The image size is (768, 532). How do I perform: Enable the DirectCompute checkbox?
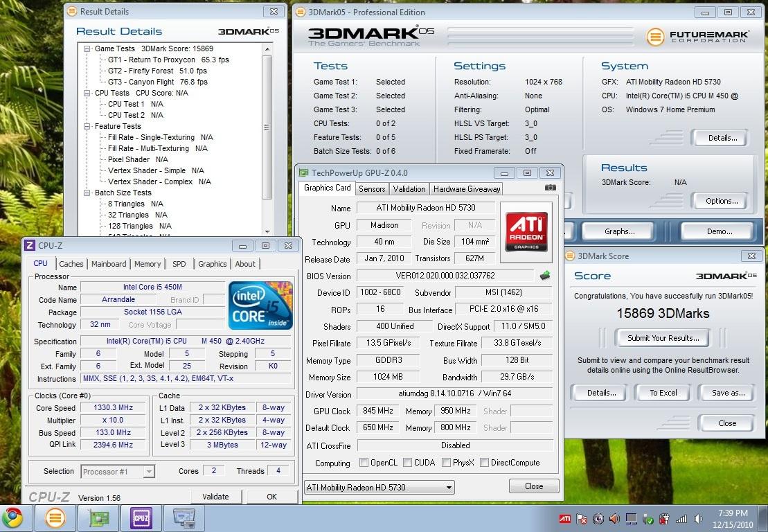pos(484,463)
